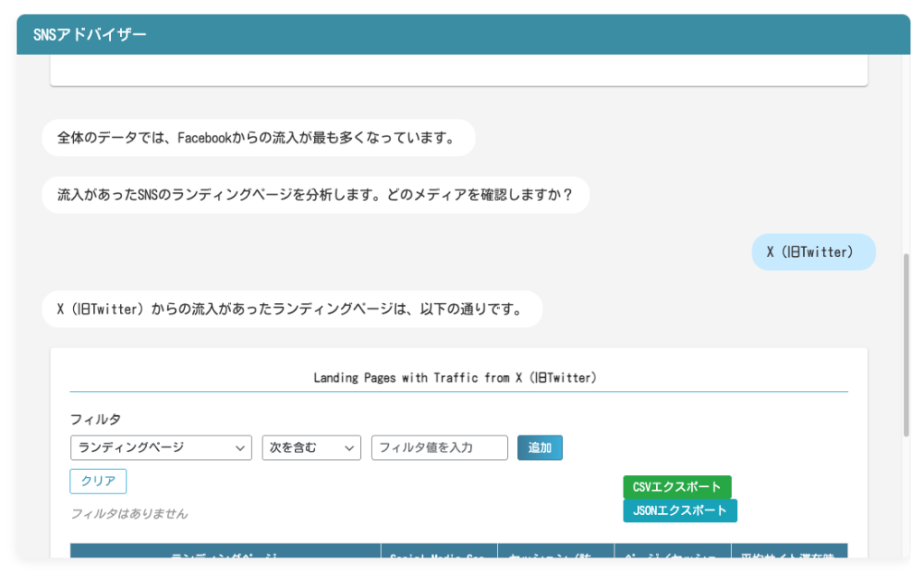The image size is (924, 588).
Task: Select the user reply bubble X (旧Twitter)
Action: point(813,253)
